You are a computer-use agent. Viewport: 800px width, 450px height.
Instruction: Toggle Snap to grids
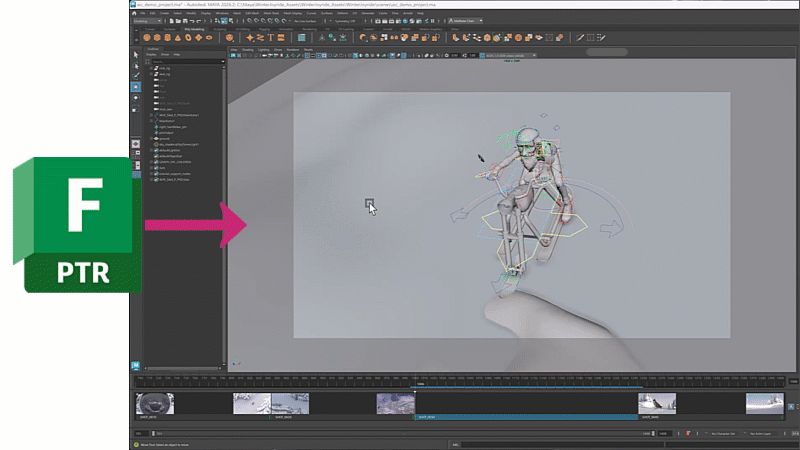[x=249, y=21]
